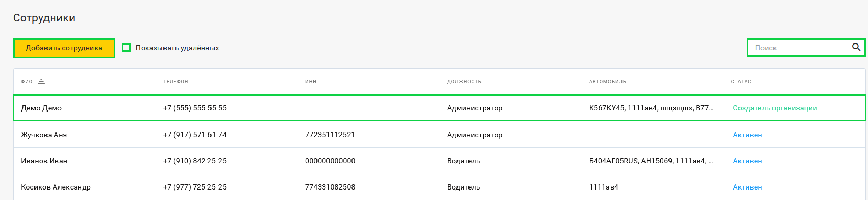This screenshot has width=868, height=200.
Task: Enable the Показывать удалённых checkbox
Action: (x=126, y=48)
